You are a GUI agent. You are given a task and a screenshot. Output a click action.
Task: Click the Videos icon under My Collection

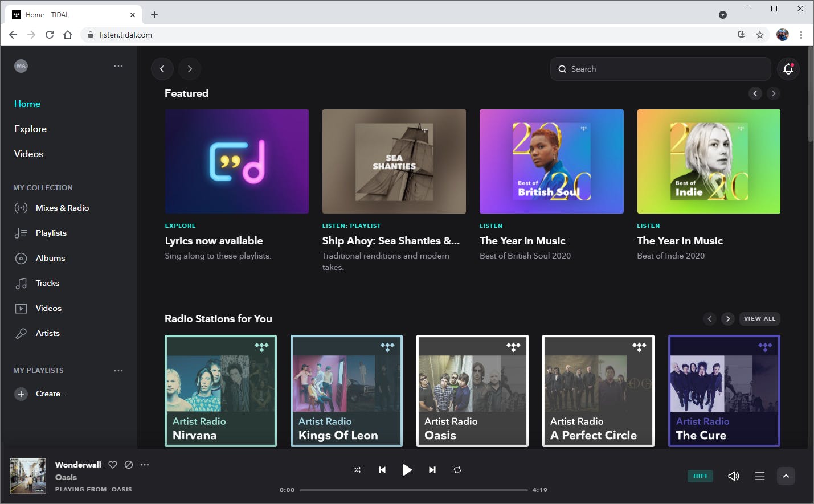pos(21,308)
